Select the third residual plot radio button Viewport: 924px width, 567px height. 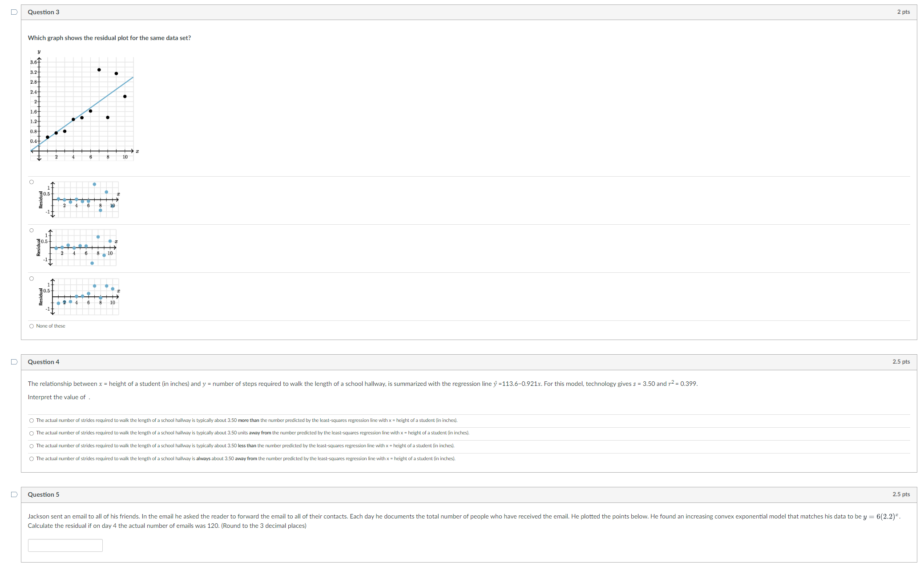[32, 279]
